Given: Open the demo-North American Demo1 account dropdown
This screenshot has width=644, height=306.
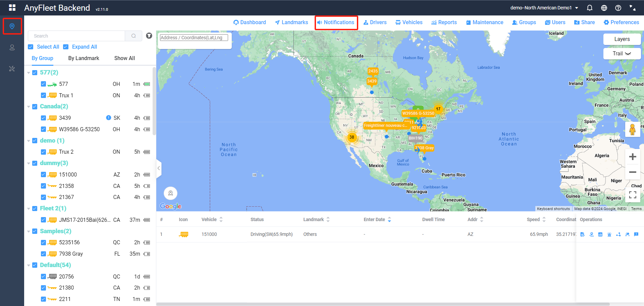Looking at the screenshot, I should click(x=544, y=8).
